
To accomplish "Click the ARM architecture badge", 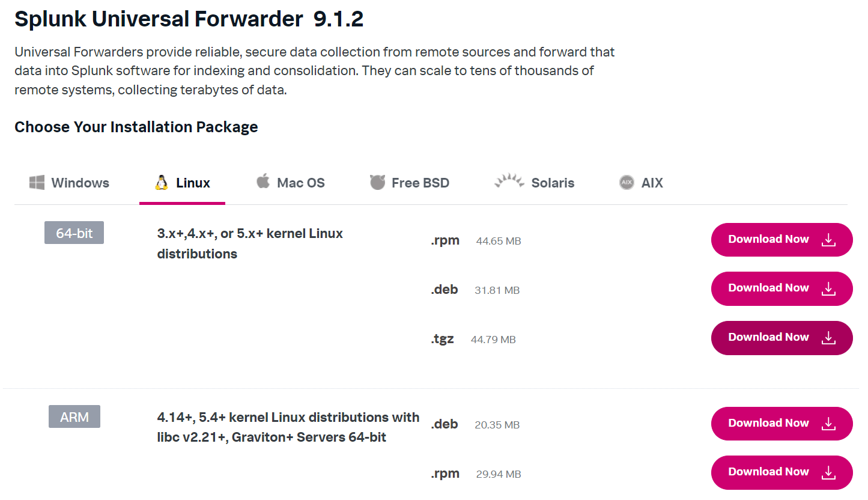I will (x=74, y=417).
